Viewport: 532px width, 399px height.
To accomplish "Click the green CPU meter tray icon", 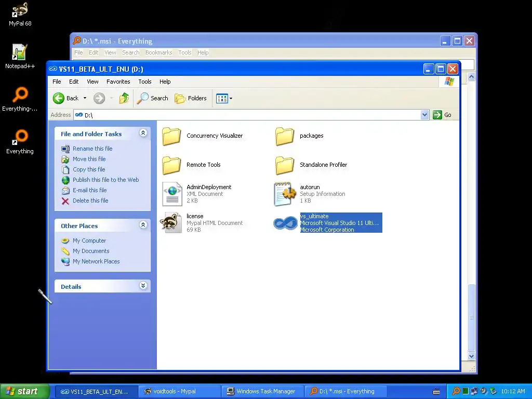I will pos(465,391).
